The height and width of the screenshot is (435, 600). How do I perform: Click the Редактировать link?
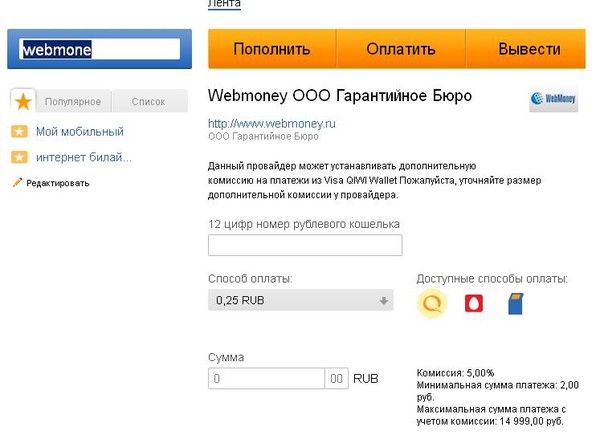pos(58,183)
